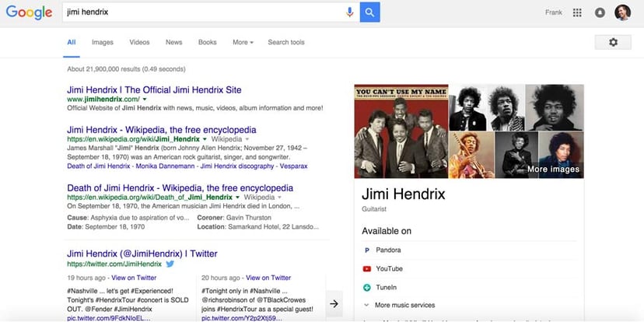Click the twitter.com/JimiHendrix green URL
Viewport: 644px width, 322px height.
click(x=114, y=264)
